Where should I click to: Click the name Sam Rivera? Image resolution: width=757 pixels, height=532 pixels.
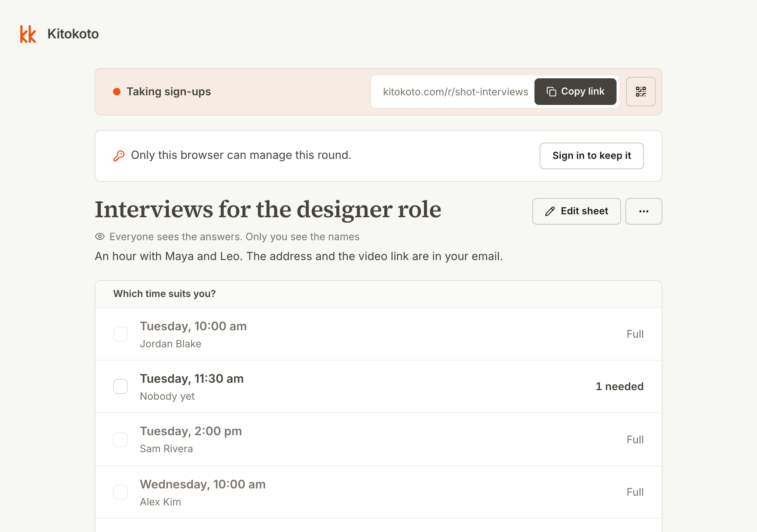166,449
